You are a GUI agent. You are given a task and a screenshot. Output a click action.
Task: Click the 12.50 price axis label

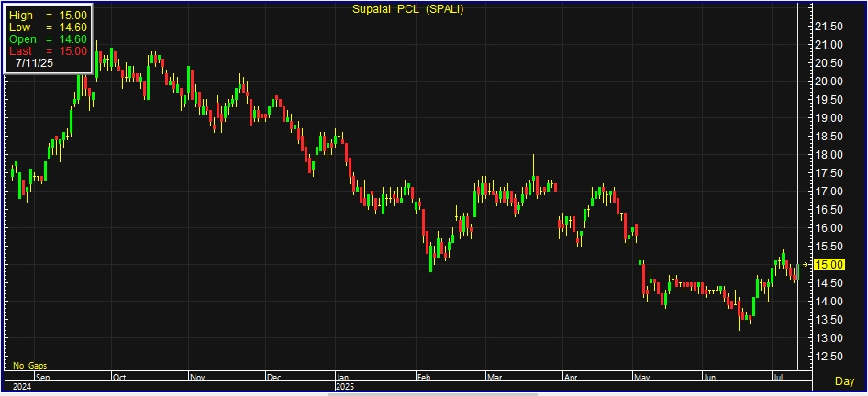click(x=829, y=357)
